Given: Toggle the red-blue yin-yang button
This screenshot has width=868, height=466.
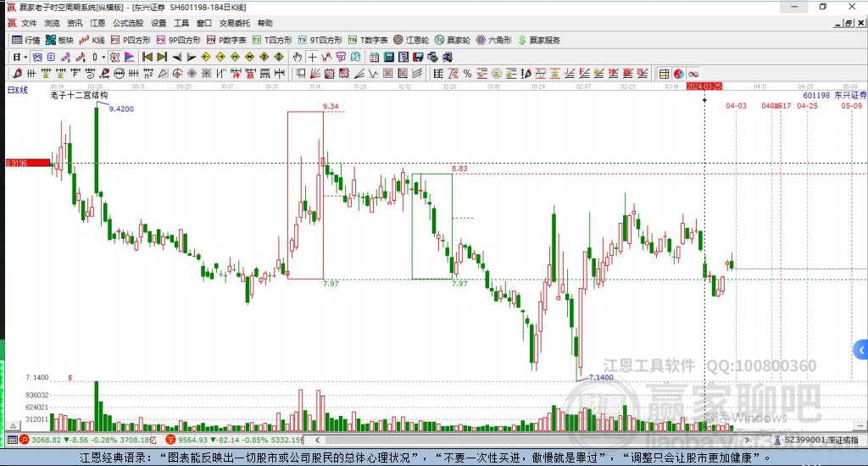Looking at the screenshot, I should tap(678, 74).
